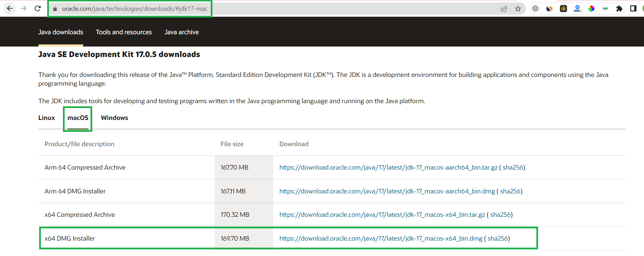
Task: Switch to the Java archive tab
Action: click(182, 32)
